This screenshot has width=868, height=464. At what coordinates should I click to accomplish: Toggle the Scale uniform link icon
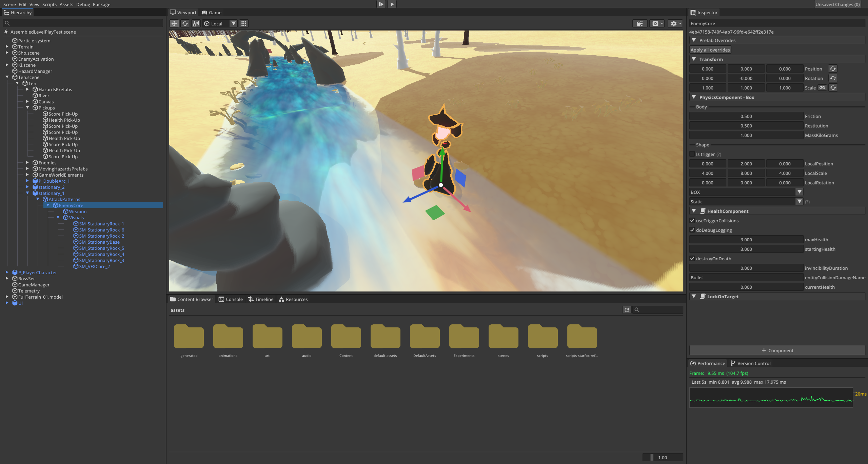(822, 88)
